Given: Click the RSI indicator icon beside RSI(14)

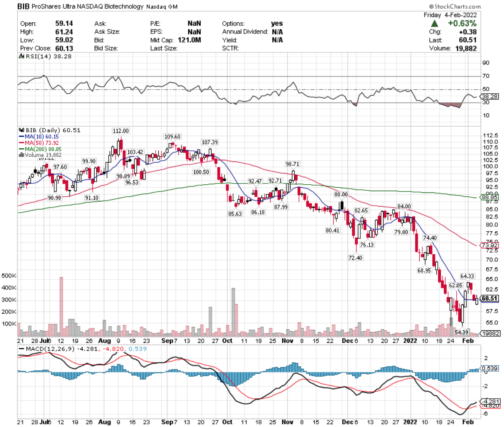Looking at the screenshot, I should coord(22,56).
